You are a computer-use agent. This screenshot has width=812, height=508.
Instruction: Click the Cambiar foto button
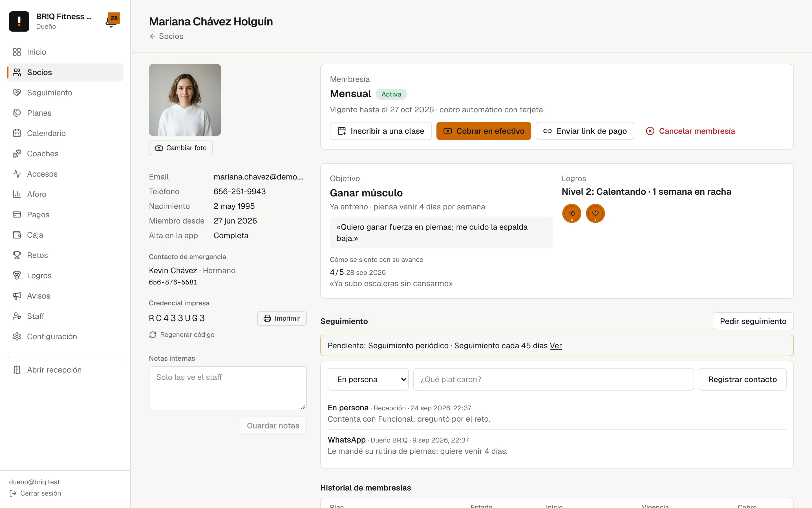point(180,148)
